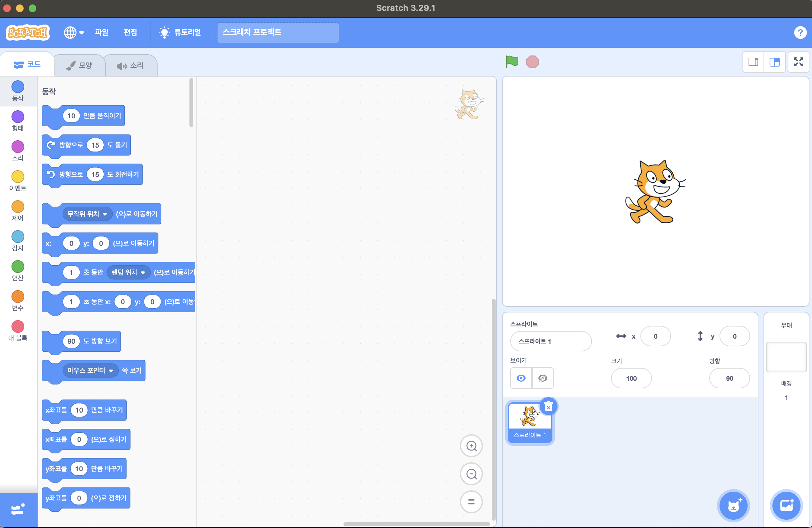This screenshot has height=528, width=812.
Task: Click the choose a backdrop button
Action: point(786,505)
